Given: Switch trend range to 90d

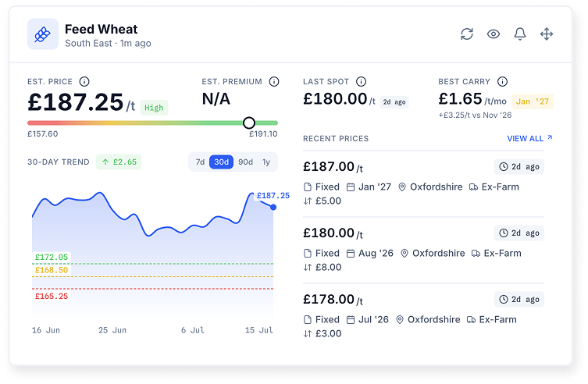Looking at the screenshot, I should [x=246, y=162].
